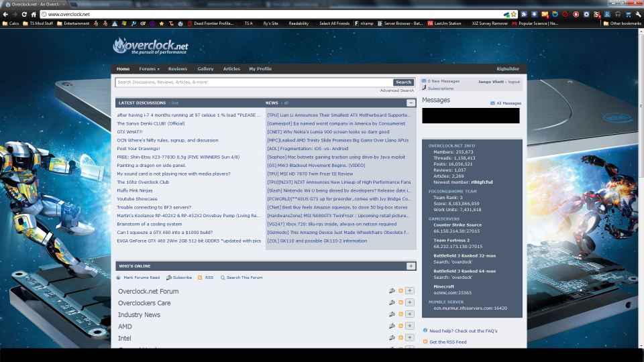The height and width of the screenshot is (362, 644).
Task: Expand the Intel category
Action: point(409,337)
